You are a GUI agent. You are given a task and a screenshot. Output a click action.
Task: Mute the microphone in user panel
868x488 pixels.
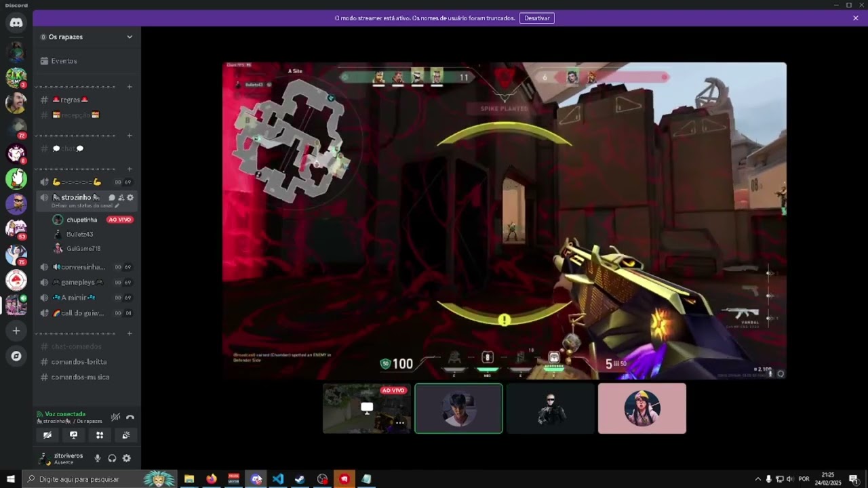pos(98,458)
